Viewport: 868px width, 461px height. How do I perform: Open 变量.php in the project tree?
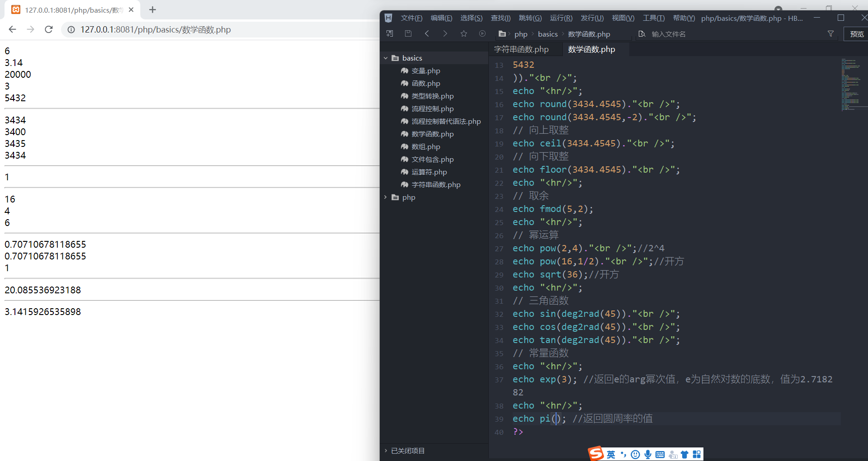(425, 71)
